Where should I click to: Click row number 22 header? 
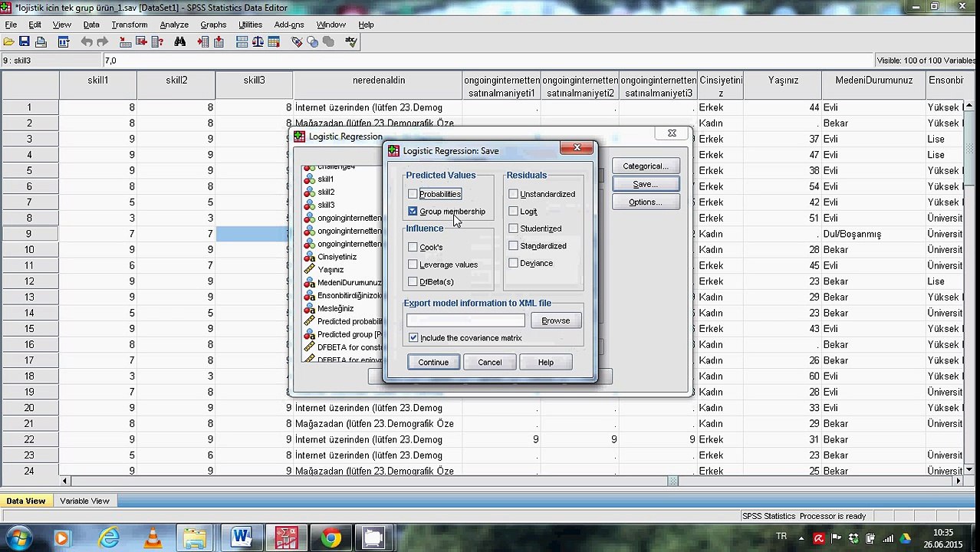click(29, 439)
